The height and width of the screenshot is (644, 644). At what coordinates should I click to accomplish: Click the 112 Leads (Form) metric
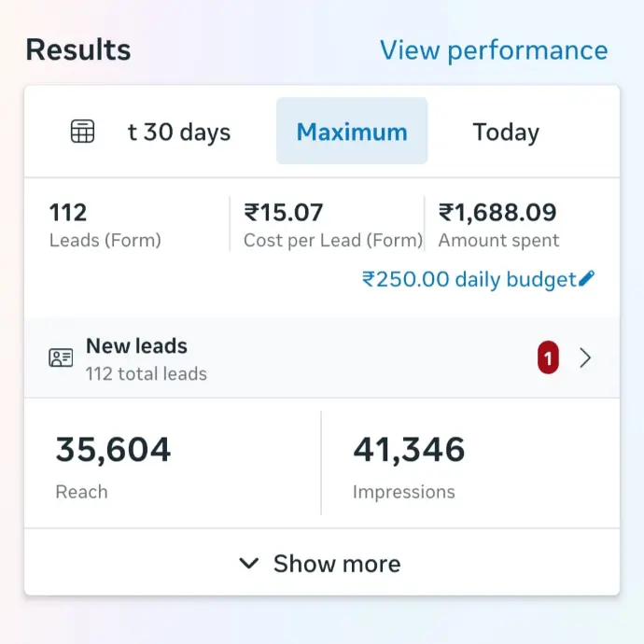point(105,225)
